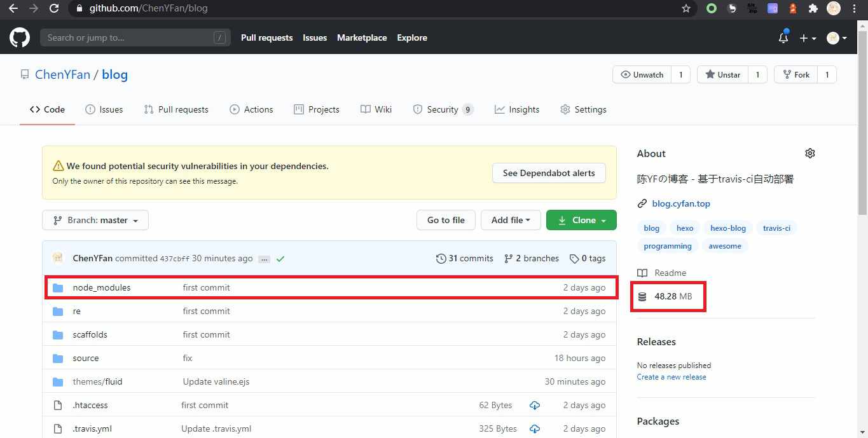Open the themes/fluid folder
Screen dimensions: 868x438
click(x=97, y=382)
